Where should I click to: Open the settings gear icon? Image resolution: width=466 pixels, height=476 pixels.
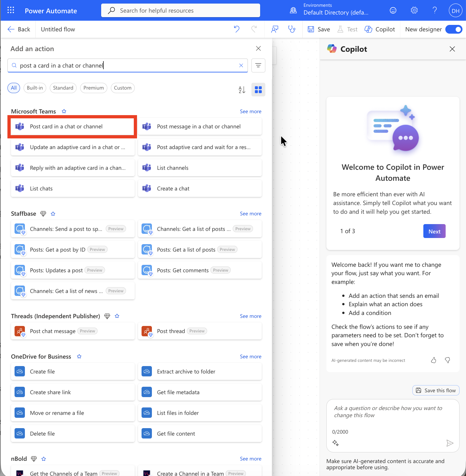point(414,10)
